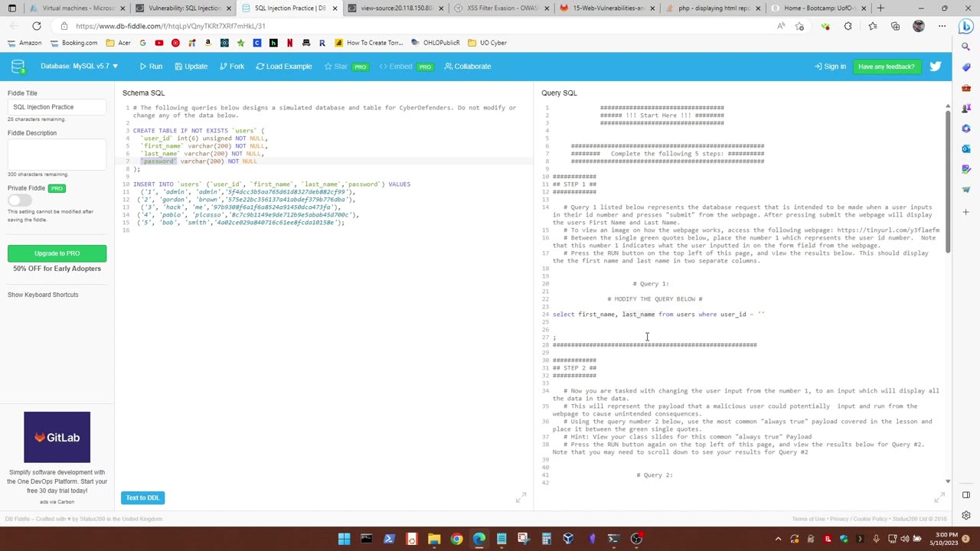Click the sidebar search magnifier icon
The height and width of the screenshot is (551, 980).
pos(965,47)
